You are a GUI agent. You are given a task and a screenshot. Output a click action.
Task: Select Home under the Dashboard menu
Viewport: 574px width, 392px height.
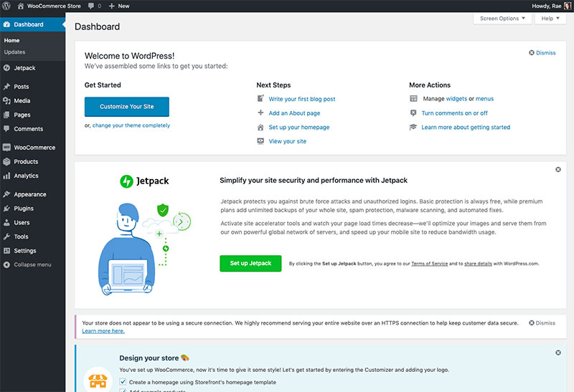(11, 40)
